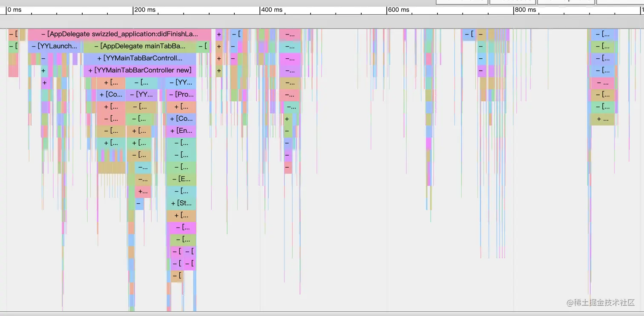Select the +[Co... slice above +[En...
644x316 pixels.
181,119
